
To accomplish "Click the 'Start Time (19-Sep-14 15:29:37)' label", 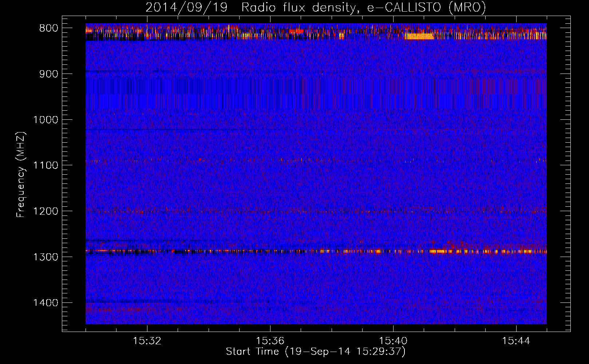I will (x=316, y=352).
